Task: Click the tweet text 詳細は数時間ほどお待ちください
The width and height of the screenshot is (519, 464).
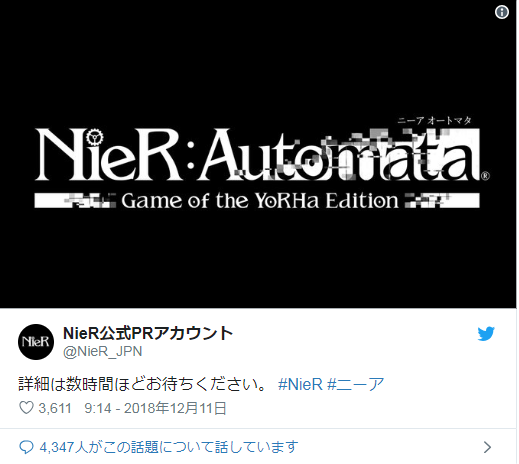Action: 143,384
